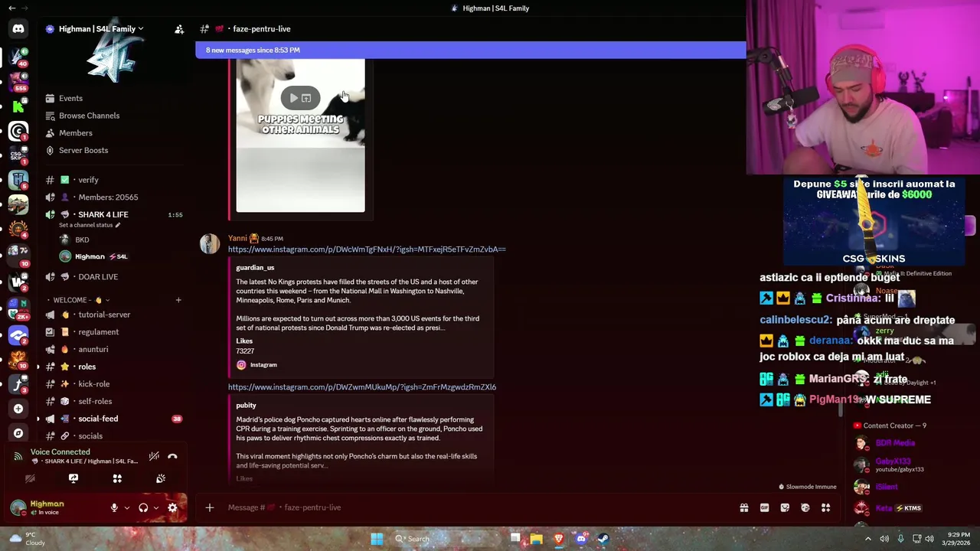The width and height of the screenshot is (980, 551).
Task: Open kick-role channel
Action: [93, 384]
